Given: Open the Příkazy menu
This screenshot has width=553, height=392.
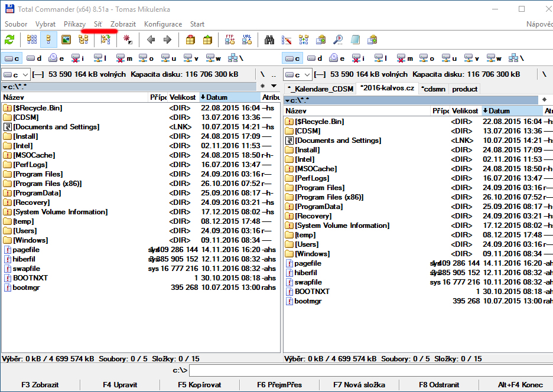Looking at the screenshot, I should [74, 24].
